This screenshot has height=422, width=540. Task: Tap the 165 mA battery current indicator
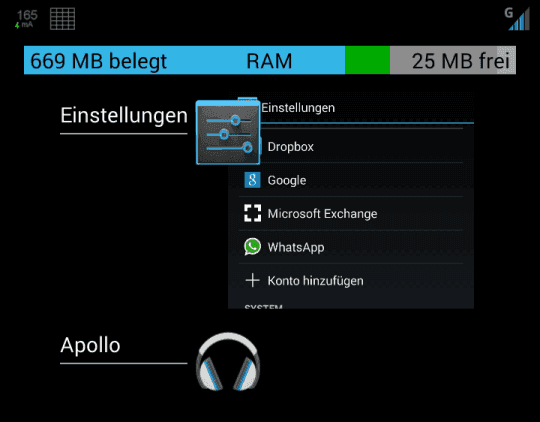coord(26,19)
